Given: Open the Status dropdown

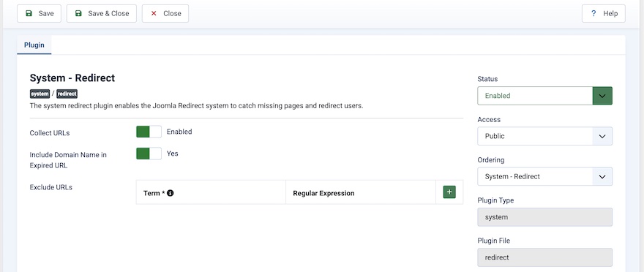Looking at the screenshot, I should tap(544, 96).
